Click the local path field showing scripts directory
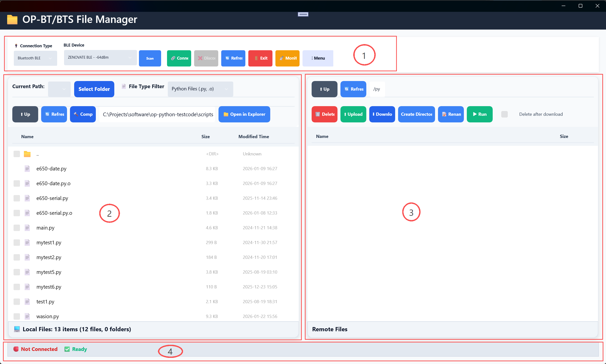606x364 pixels. pos(158,114)
